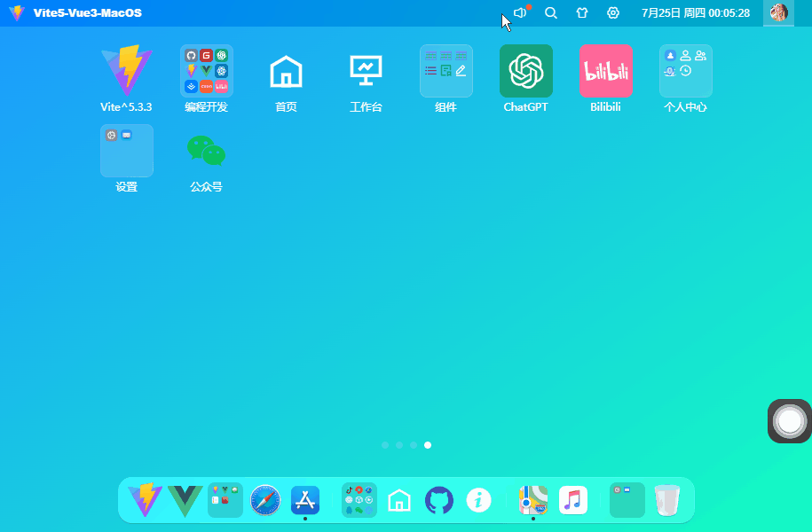812x532 pixels.
Task: Open the Trash in the dock
Action: [x=667, y=500]
